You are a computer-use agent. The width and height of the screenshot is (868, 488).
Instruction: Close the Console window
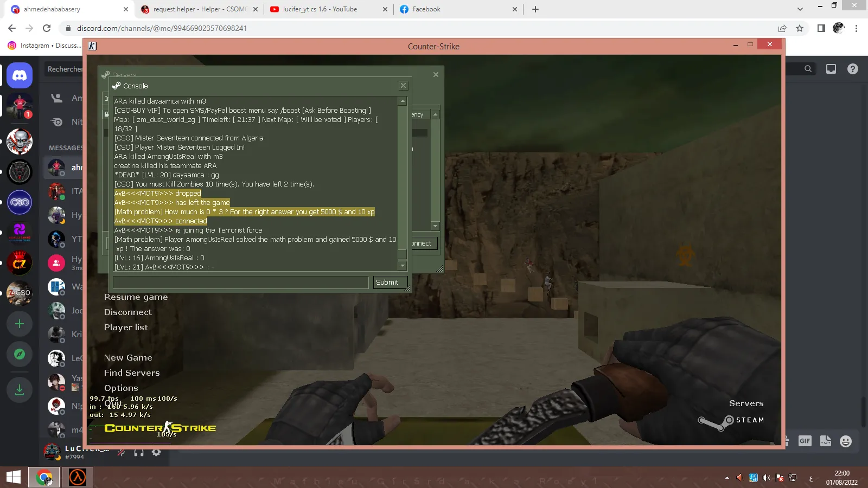pos(403,86)
